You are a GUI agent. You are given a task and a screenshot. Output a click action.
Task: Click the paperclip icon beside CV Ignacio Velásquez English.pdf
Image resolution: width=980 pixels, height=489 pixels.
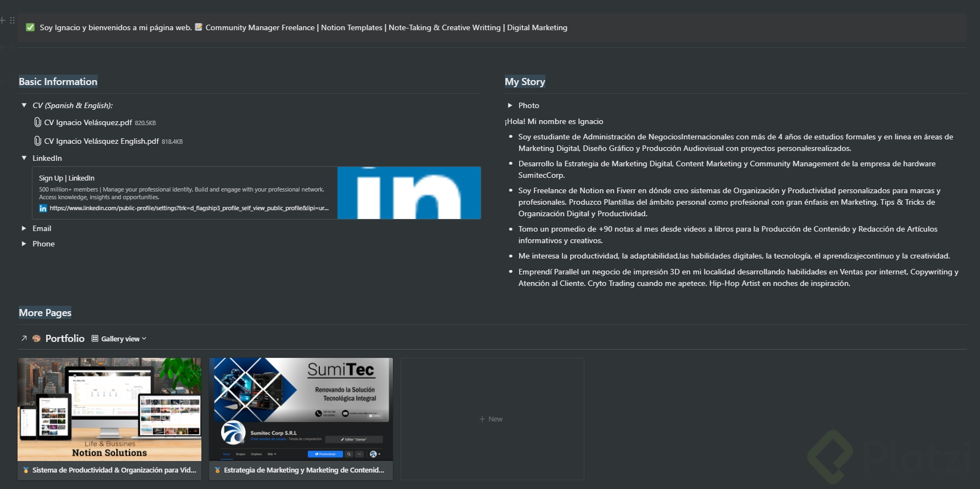(37, 141)
